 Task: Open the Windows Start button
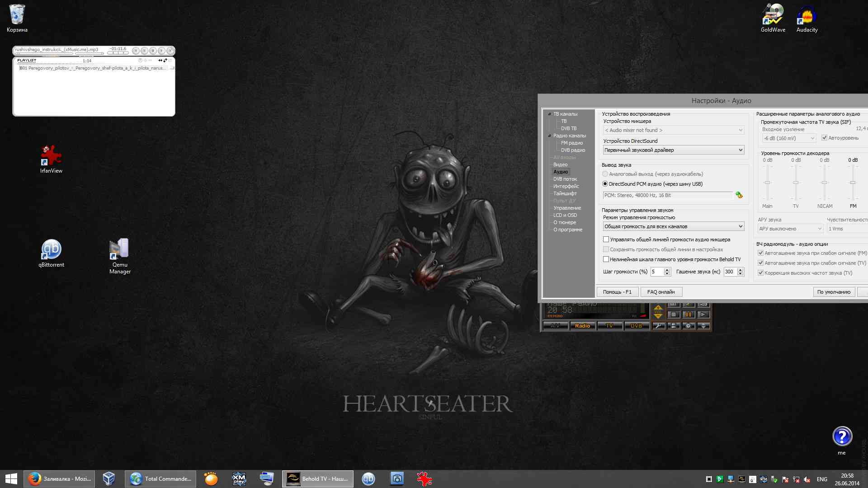pyautogui.click(x=11, y=479)
